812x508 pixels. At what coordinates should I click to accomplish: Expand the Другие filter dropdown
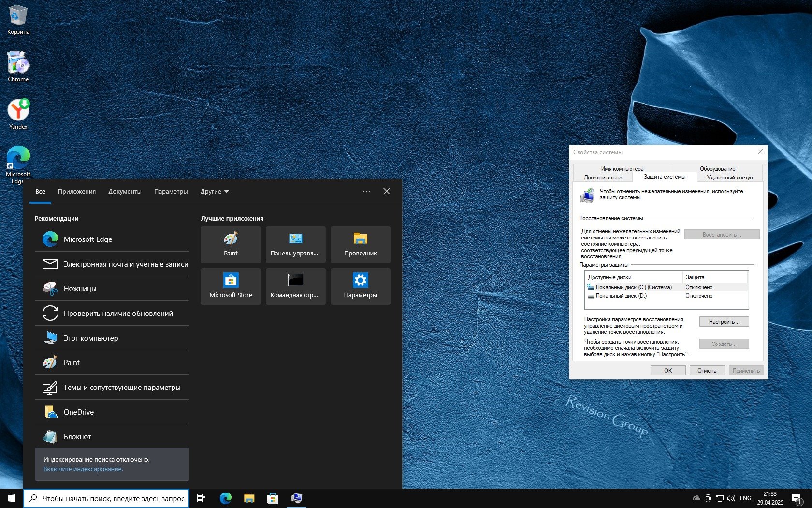pyautogui.click(x=215, y=192)
